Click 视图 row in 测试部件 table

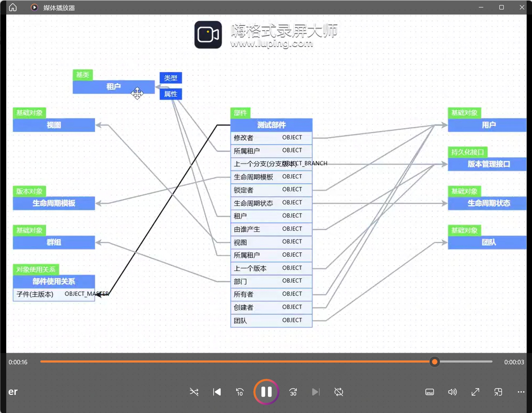(x=271, y=242)
